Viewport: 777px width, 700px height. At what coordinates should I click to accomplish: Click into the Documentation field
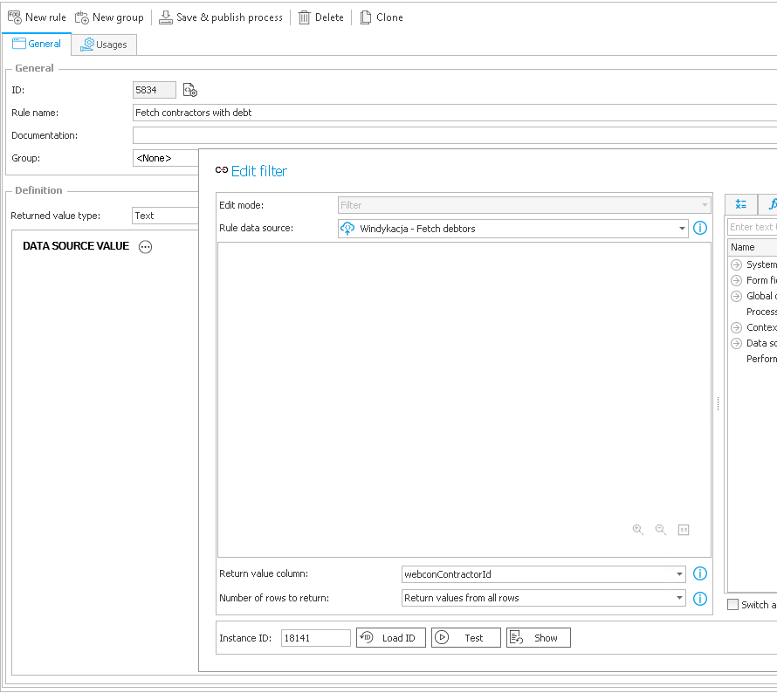click(454, 135)
